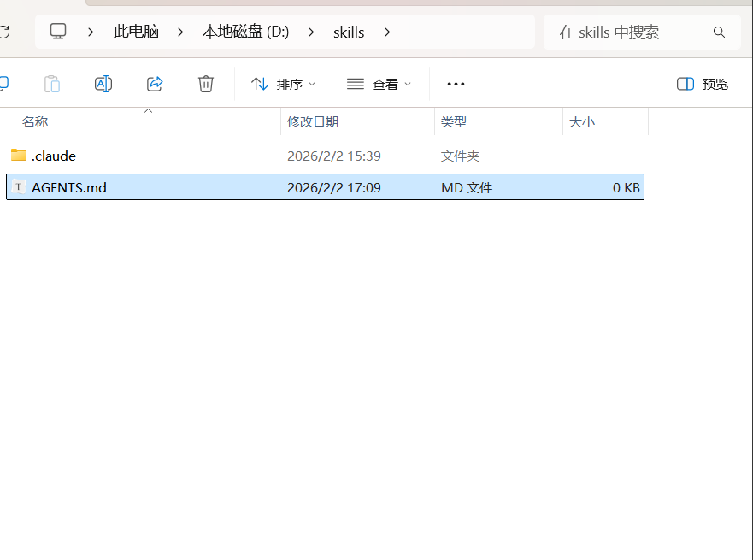Sort by the 类型 column header
Viewport: 753px width, 560px height.
click(x=454, y=122)
